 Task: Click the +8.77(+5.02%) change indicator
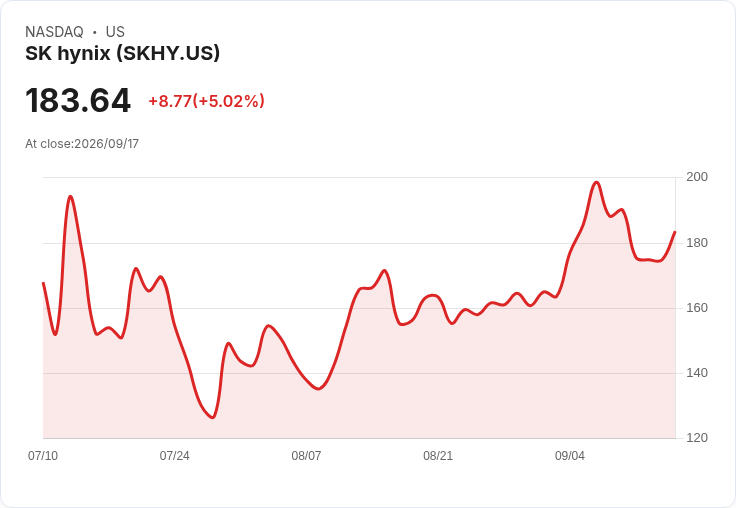point(207,101)
